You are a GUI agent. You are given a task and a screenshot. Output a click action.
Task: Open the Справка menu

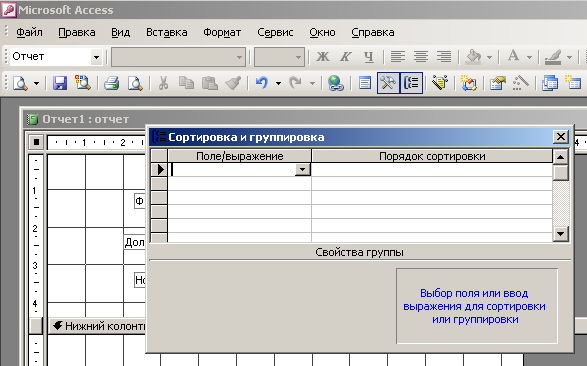[373, 33]
